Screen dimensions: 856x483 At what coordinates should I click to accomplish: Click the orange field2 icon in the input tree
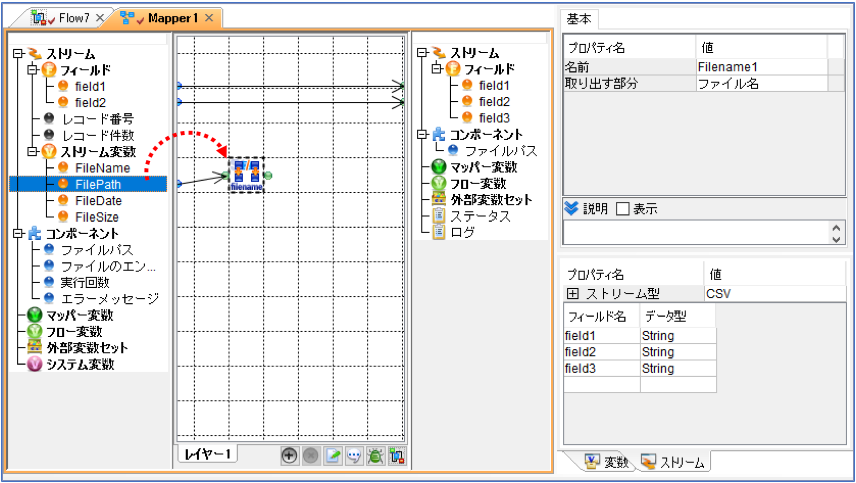pos(63,102)
